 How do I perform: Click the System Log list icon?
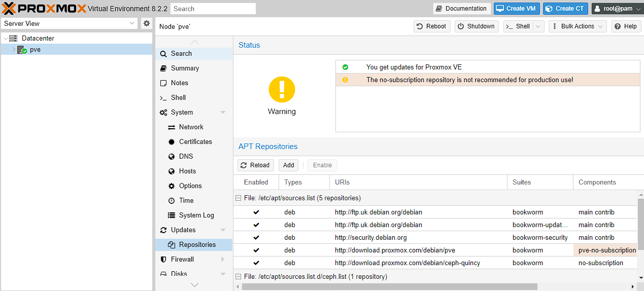pos(172,215)
